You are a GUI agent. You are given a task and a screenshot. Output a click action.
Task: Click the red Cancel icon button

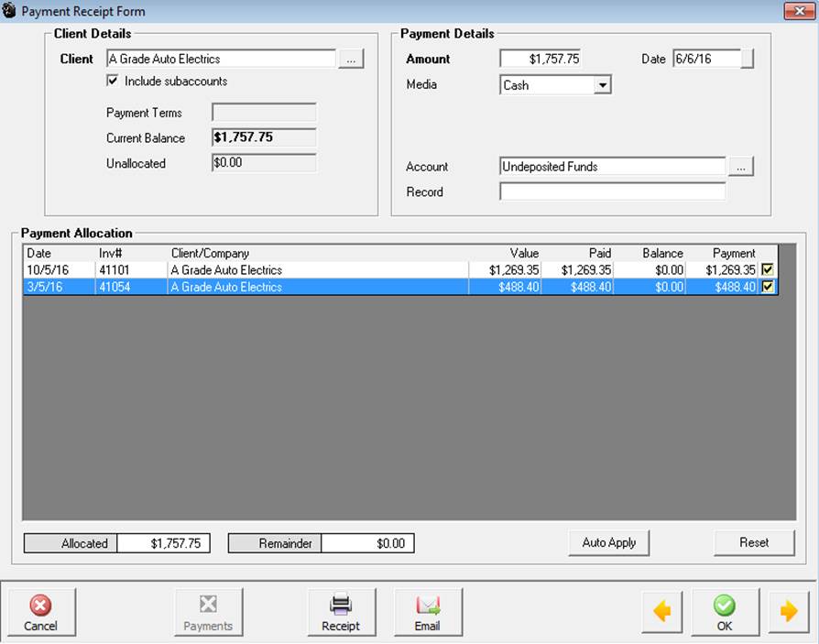click(41, 612)
